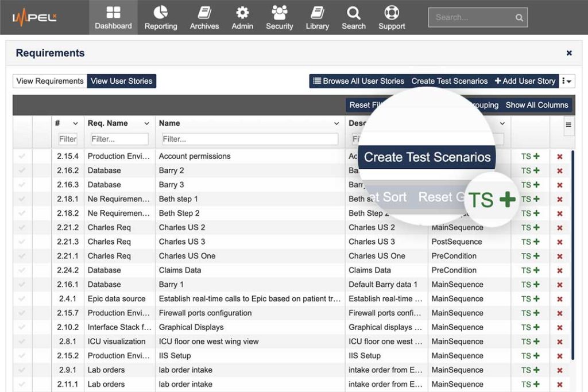Click inside the Name filter field
Screen dimensions: 588x392
(247, 138)
